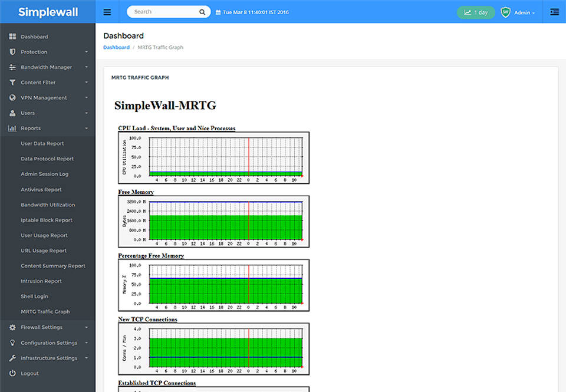
Task: Click the Logout power icon
Action: tap(12, 373)
